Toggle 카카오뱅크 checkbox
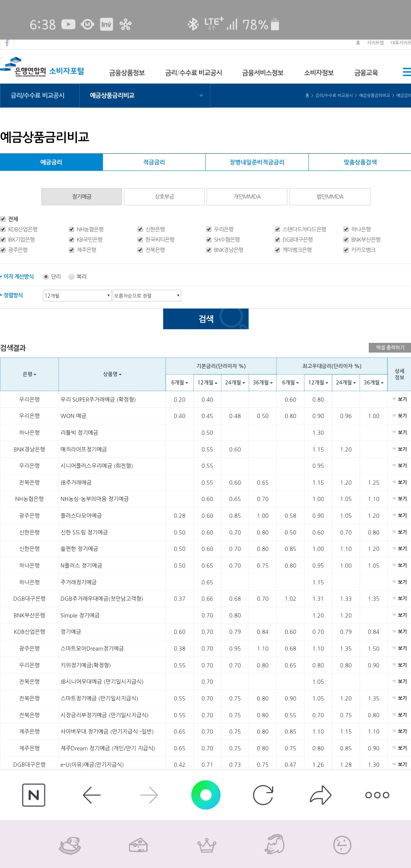Viewport: 411px width, 868px height. coord(346,250)
